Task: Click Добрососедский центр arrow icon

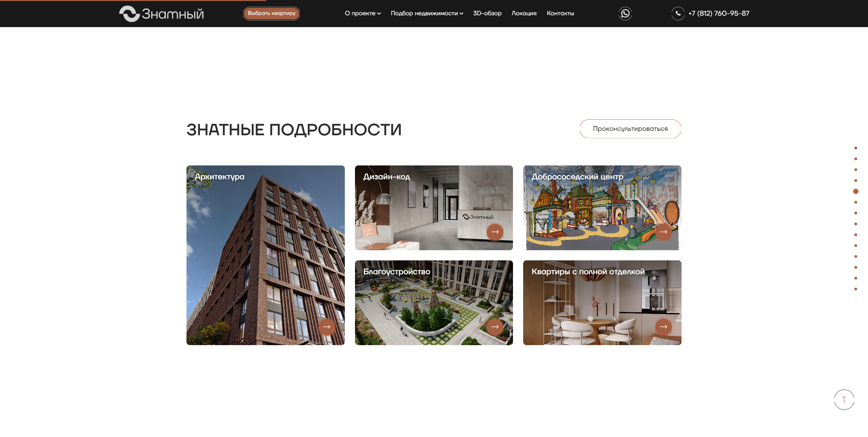Action: (663, 232)
